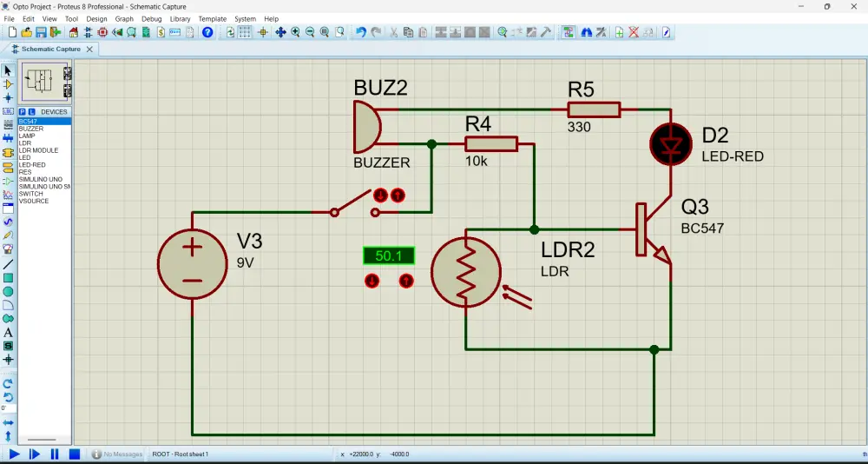Open the Edit menu
Screen dimensions: 868x464
coord(29,19)
